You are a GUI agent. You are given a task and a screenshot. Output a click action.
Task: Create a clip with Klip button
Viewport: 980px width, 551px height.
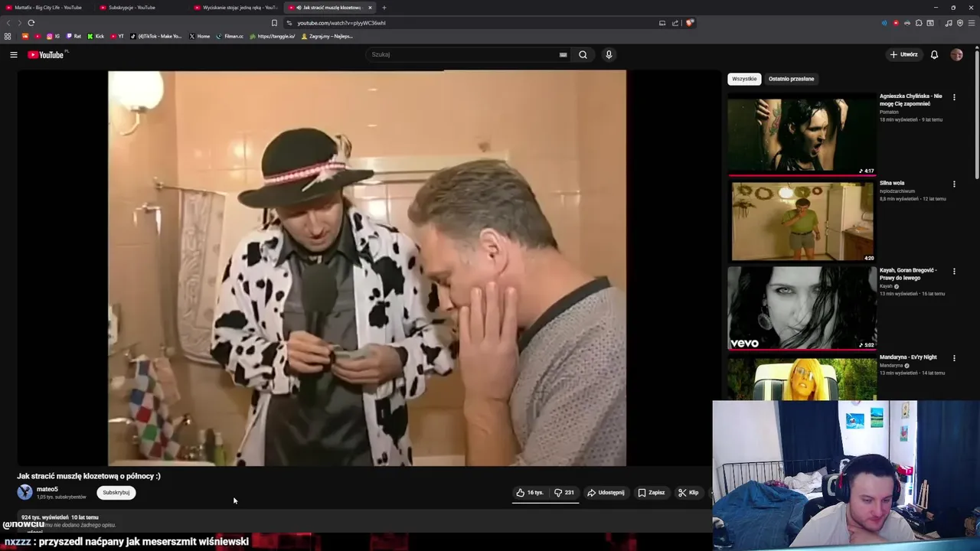(688, 493)
